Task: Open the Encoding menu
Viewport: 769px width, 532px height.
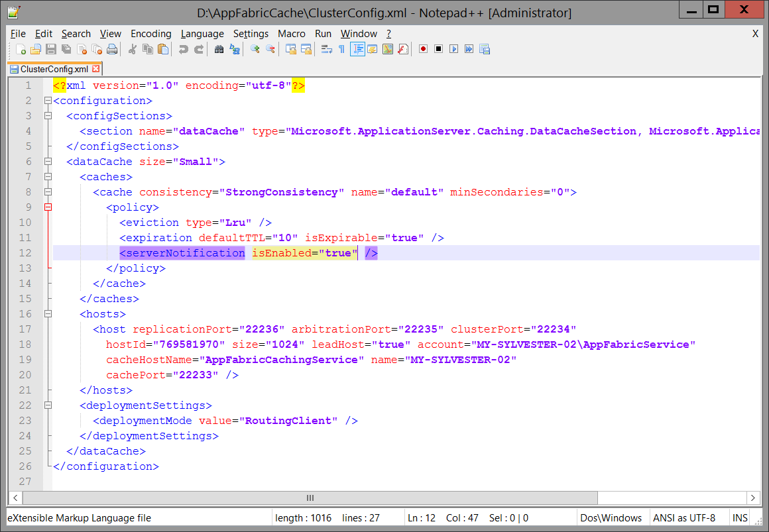Action: [151, 33]
